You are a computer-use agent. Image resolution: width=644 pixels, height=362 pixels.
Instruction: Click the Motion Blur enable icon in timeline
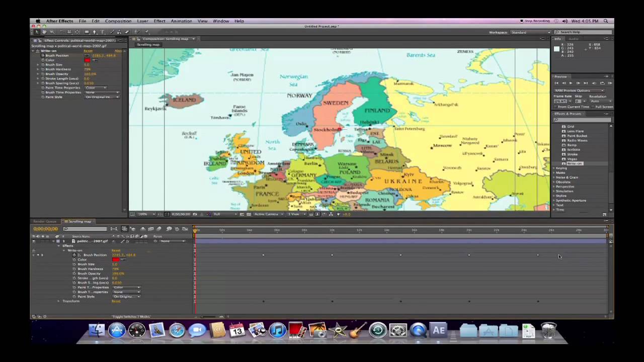pos(158,229)
